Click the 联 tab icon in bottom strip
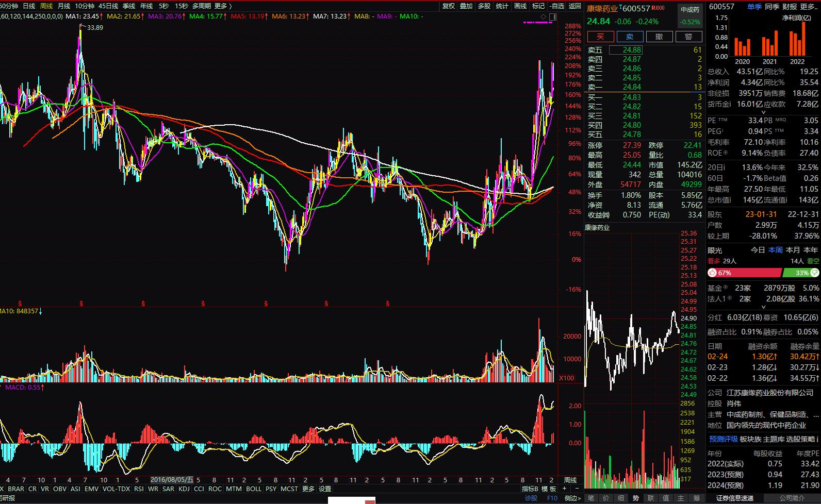821x504 pixels. click(x=651, y=498)
